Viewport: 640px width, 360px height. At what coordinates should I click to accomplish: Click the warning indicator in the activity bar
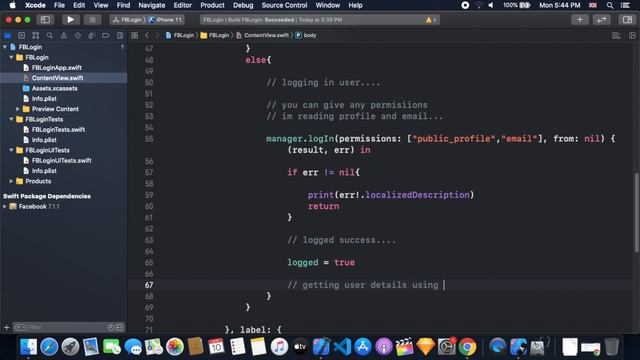(x=431, y=20)
